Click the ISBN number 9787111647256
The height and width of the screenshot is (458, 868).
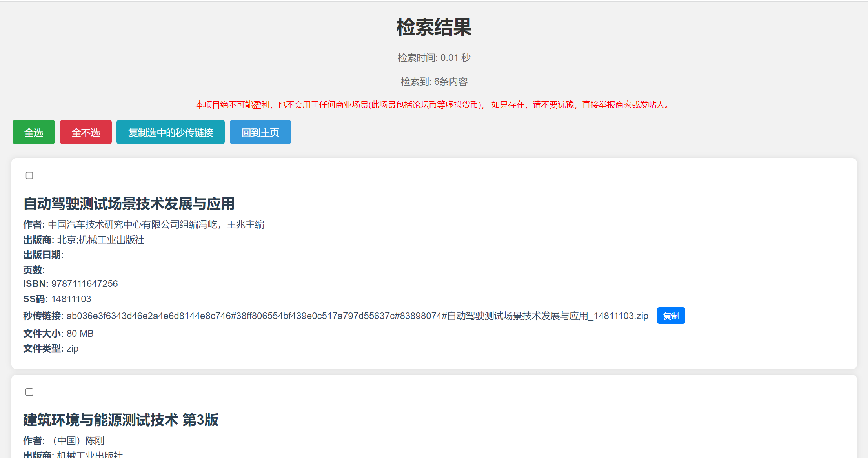point(84,284)
